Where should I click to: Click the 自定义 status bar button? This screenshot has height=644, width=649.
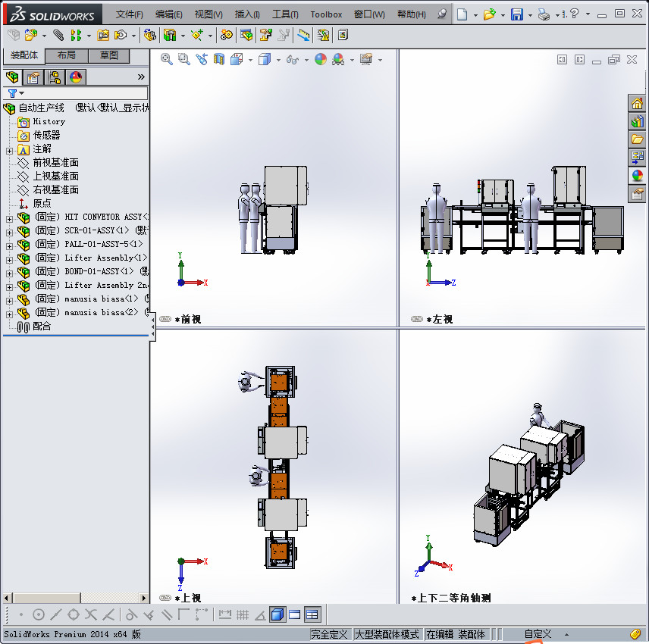pos(538,634)
